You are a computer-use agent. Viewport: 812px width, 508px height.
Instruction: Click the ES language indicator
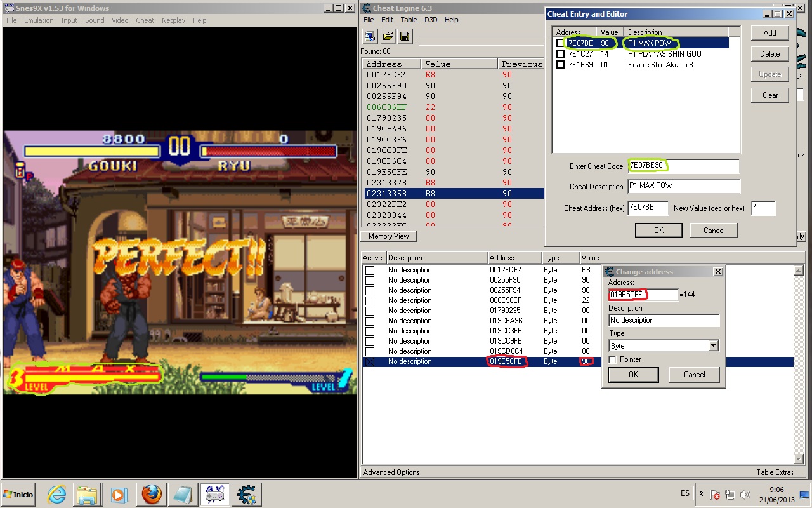685,493
